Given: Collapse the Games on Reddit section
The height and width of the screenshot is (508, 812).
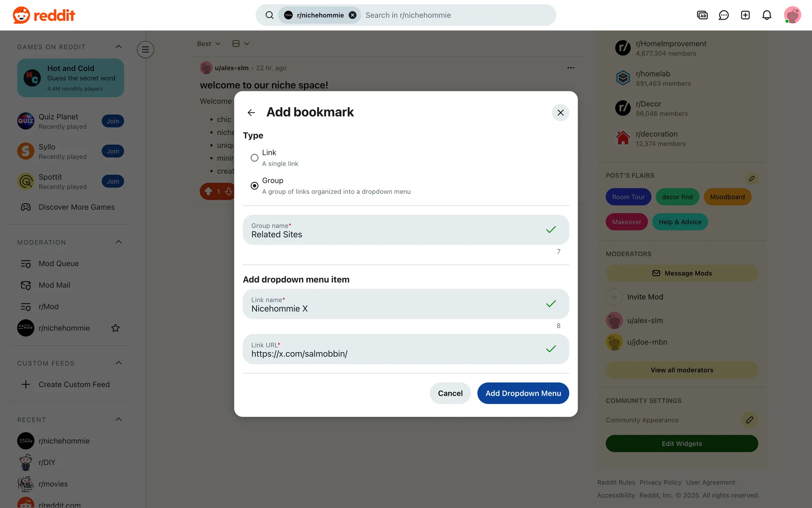Looking at the screenshot, I should [119, 47].
